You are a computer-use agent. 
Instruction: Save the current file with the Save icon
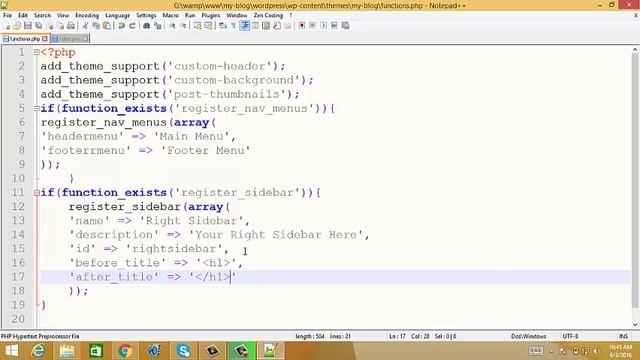28,26
